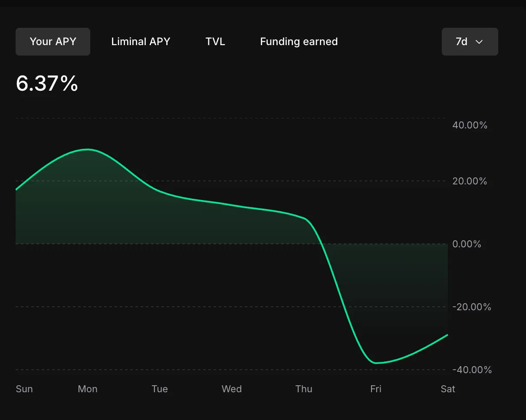This screenshot has width=526, height=420.
Task: Click the Wed label on x-axis
Action: pyautogui.click(x=232, y=389)
